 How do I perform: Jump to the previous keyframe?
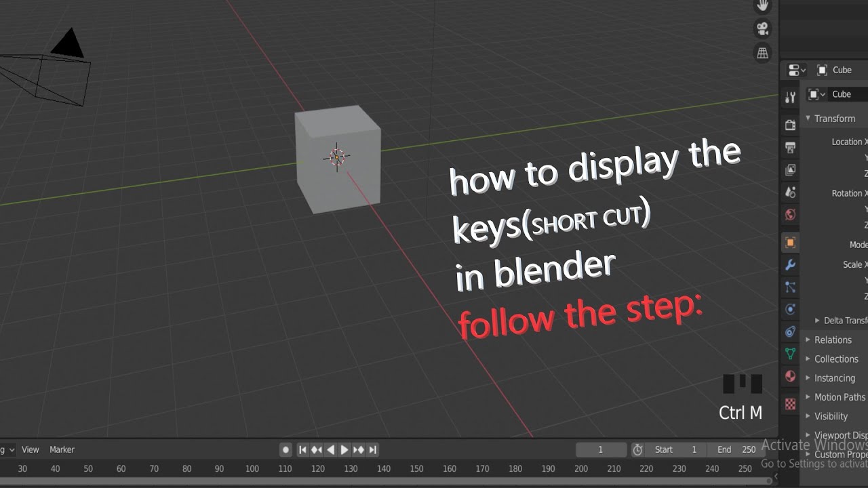click(x=317, y=449)
